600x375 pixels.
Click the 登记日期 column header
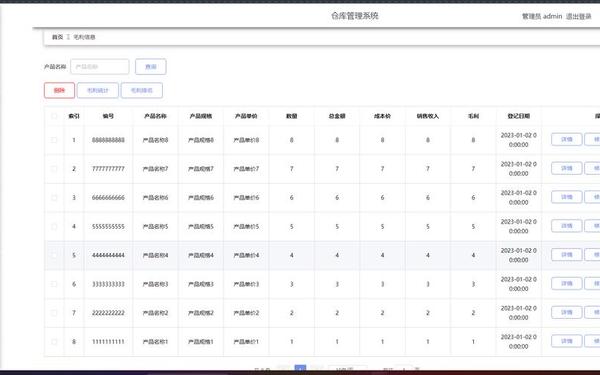519,116
